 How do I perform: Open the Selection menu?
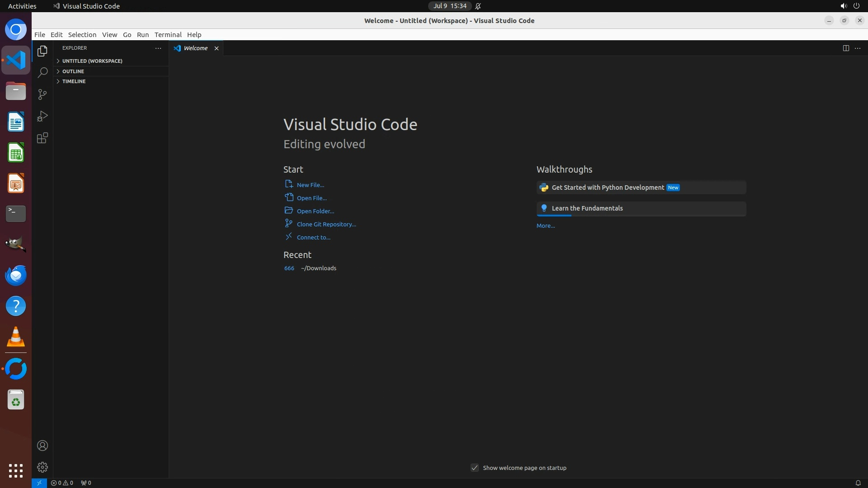[x=82, y=35]
